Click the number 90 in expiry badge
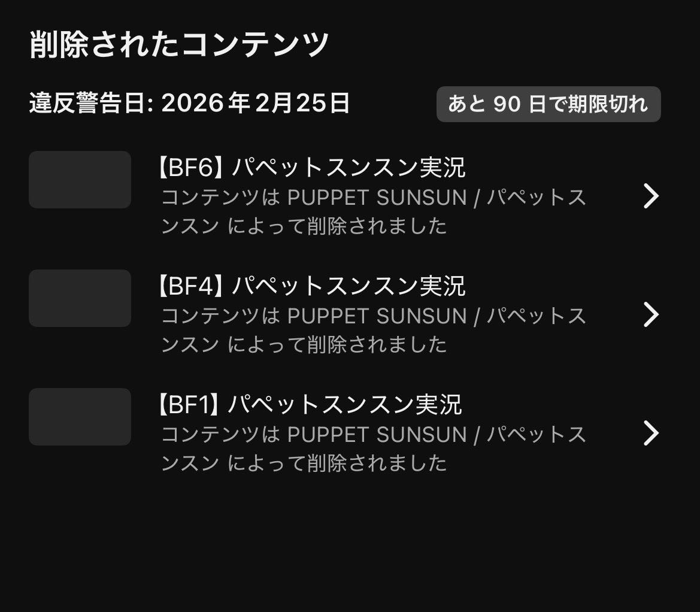Screen dimensions: 700x612 tap(507, 105)
